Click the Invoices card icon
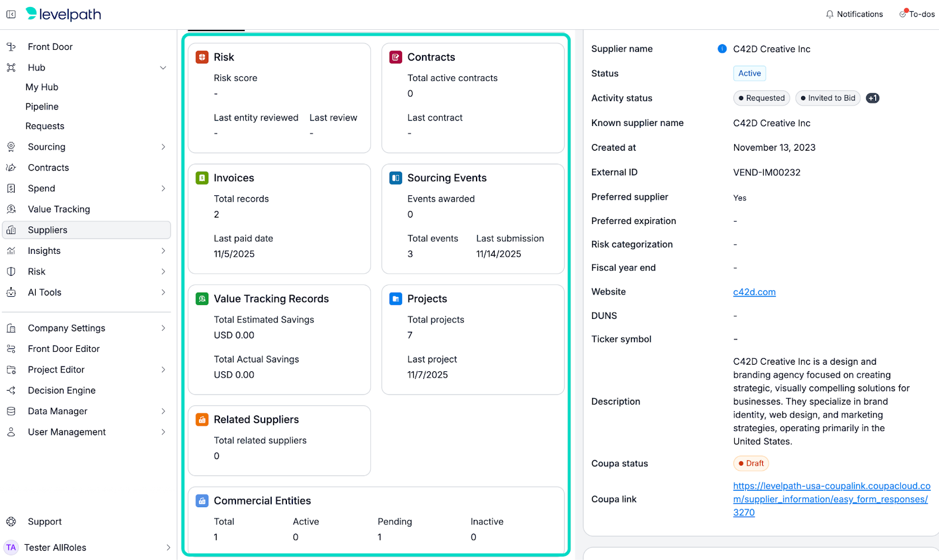Image resolution: width=939 pixels, height=560 pixels. click(x=202, y=178)
